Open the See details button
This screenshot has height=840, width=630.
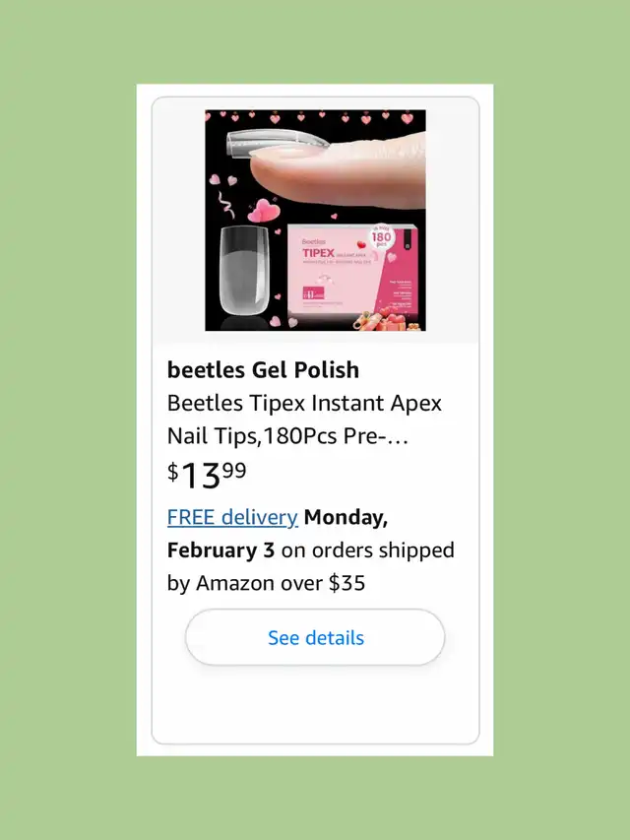pos(315,637)
